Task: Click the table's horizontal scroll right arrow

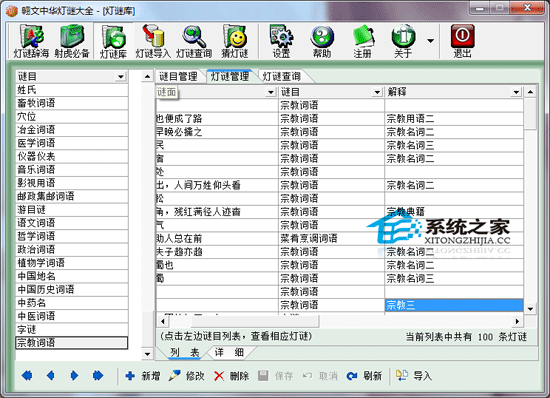Action: point(517,321)
